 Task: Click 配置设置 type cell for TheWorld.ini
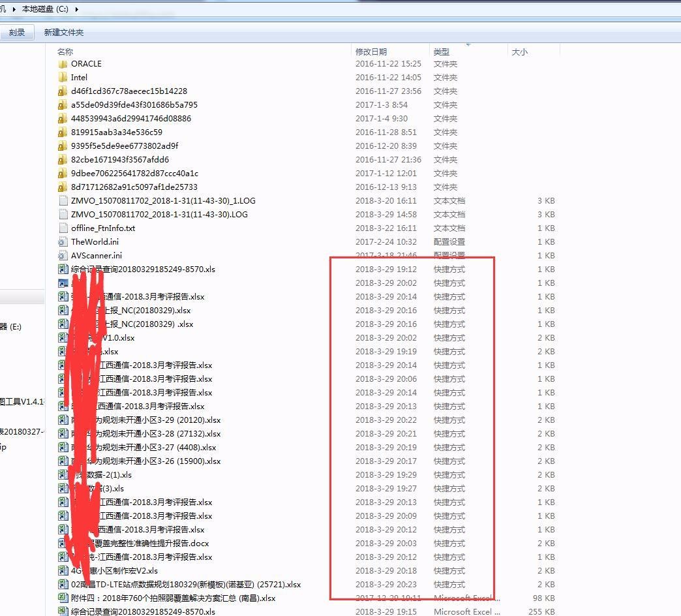(x=449, y=241)
